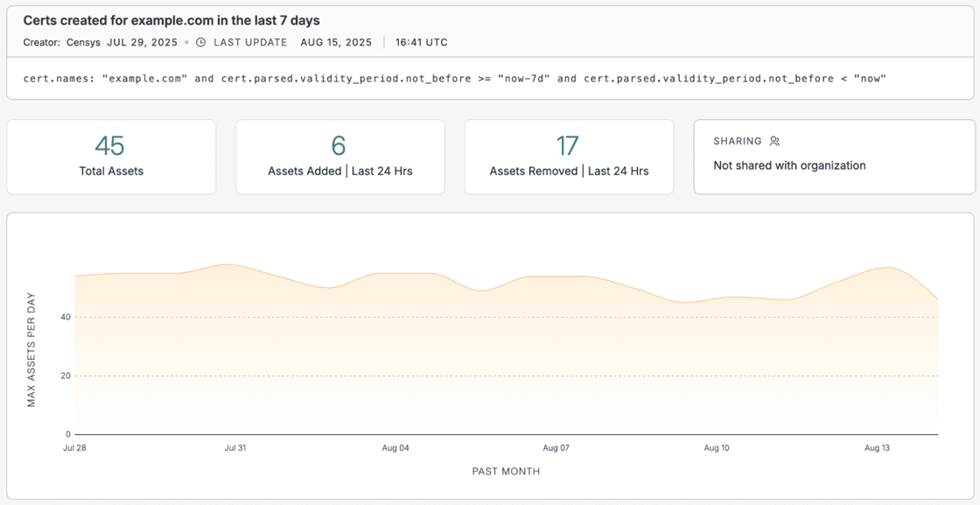Click the Aug 04 axis label
This screenshot has width=980, height=505.
point(395,448)
